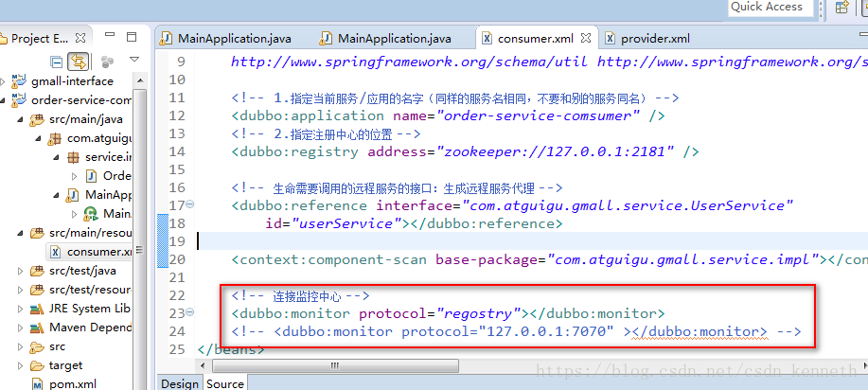Expand the JRE System Lib node
868x390 pixels.
pyautogui.click(x=21, y=309)
